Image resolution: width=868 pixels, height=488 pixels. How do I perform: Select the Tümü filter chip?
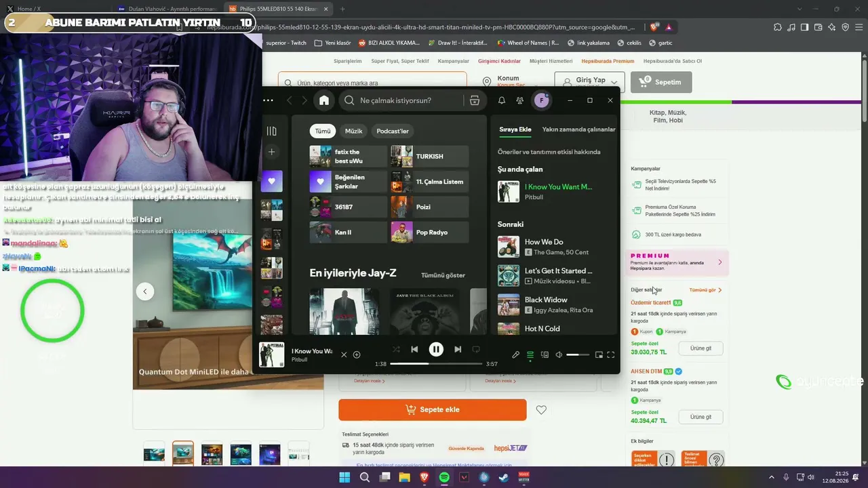coord(323,131)
